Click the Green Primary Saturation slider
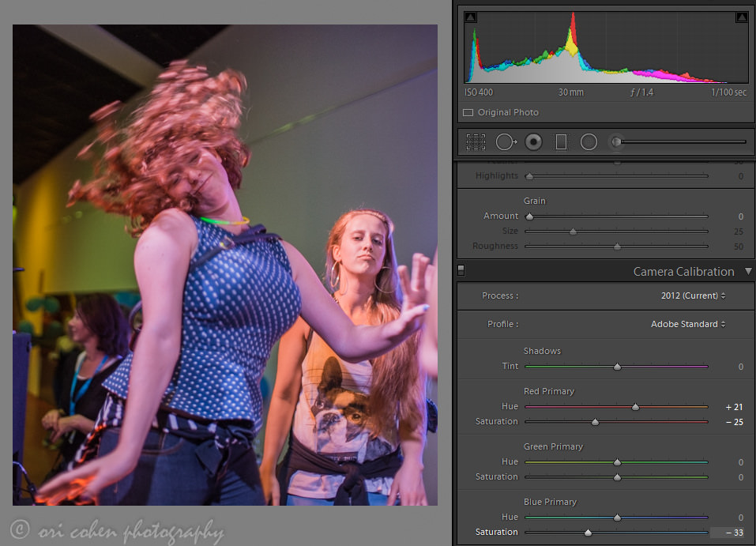Viewport: 756px width, 546px height. (x=616, y=477)
